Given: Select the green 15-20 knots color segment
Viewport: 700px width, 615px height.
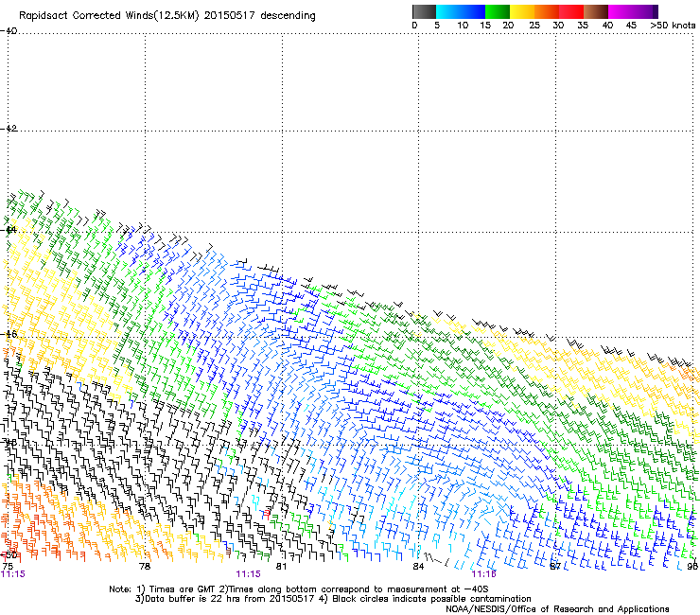Looking at the screenshot, I should (x=498, y=11).
